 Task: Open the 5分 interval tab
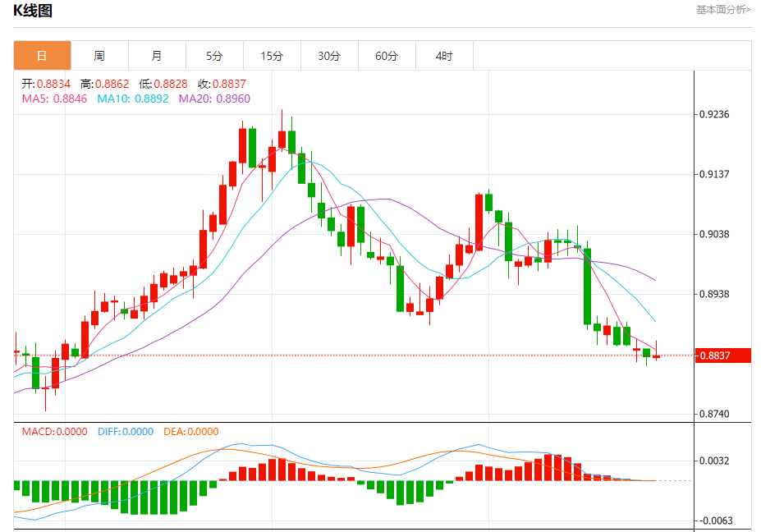coord(214,56)
